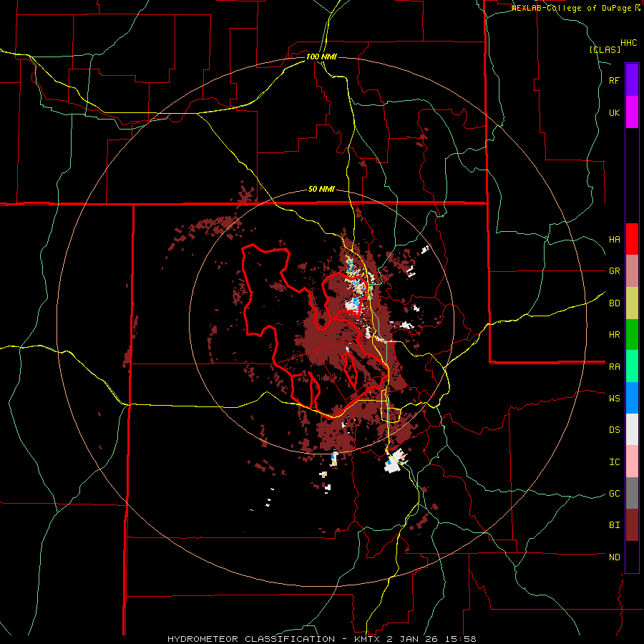Click the Hydrometeor Classification KMTX title text

coord(322,639)
